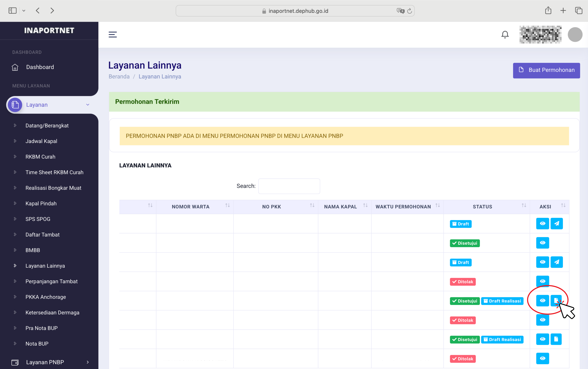This screenshot has width=588, height=369.
Task: Sort table by Status column arrows
Action: (x=524, y=205)
